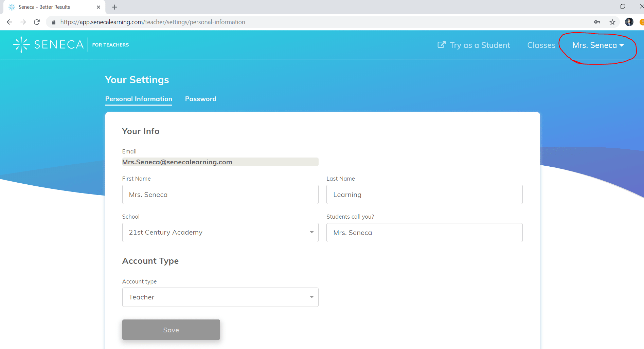
Task: Reload the page using the refresh icon
Action: (37, 22)
